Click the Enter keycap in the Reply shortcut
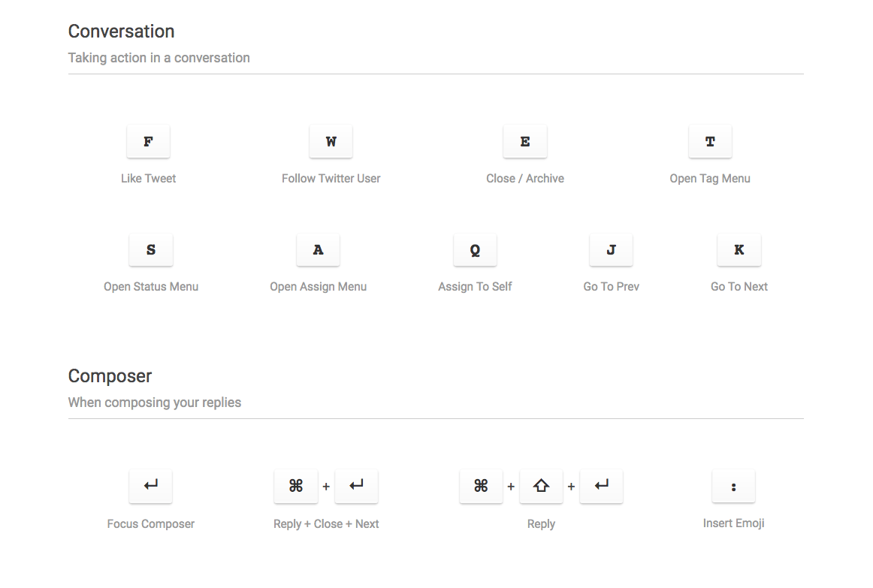The image size is (873, 588). point(601,486)
